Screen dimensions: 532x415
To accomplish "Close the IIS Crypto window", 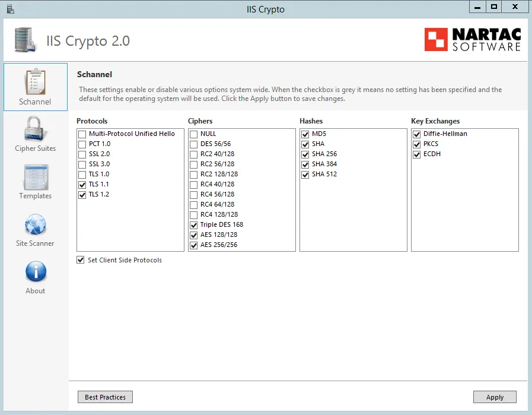I will [515, 7].
